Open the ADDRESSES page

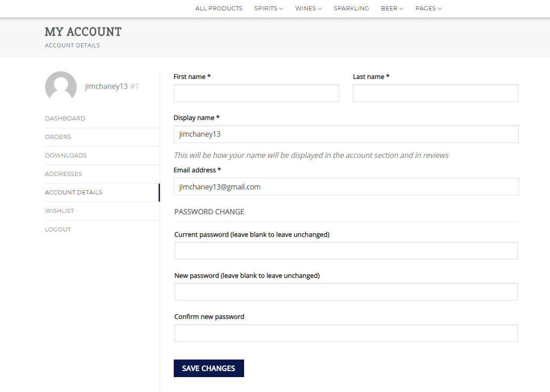(x=63, y=174)
